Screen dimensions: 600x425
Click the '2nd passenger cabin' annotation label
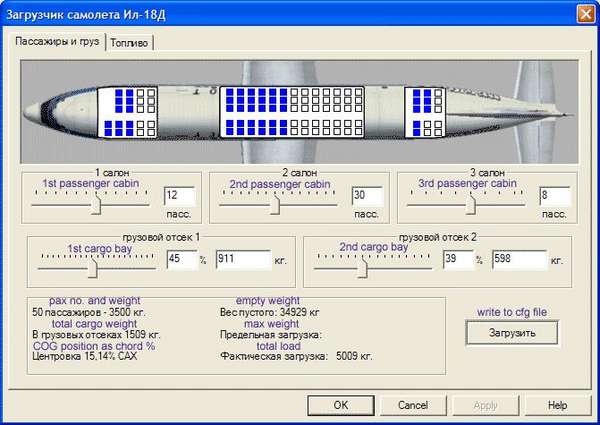(x=280, y=184)
